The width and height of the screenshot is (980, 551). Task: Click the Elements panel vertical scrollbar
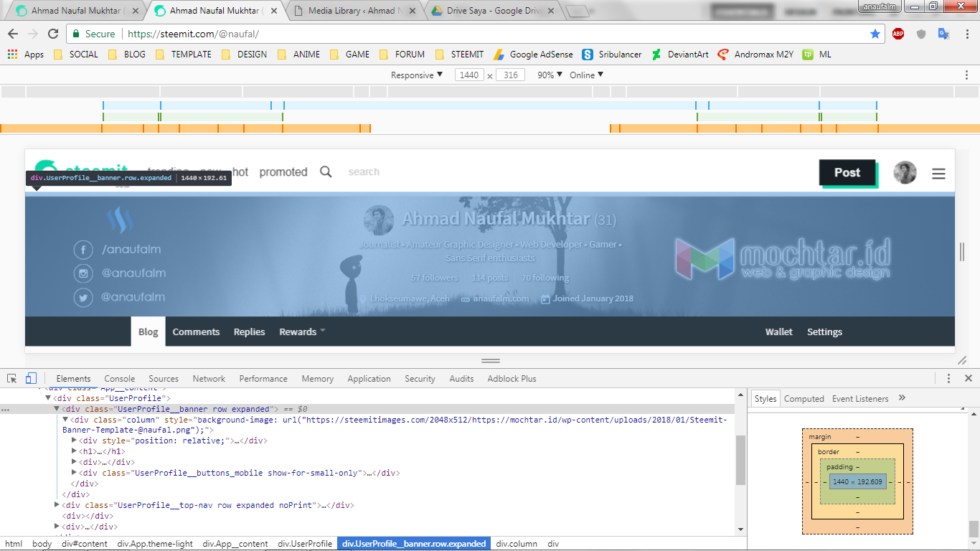[740, 461]
